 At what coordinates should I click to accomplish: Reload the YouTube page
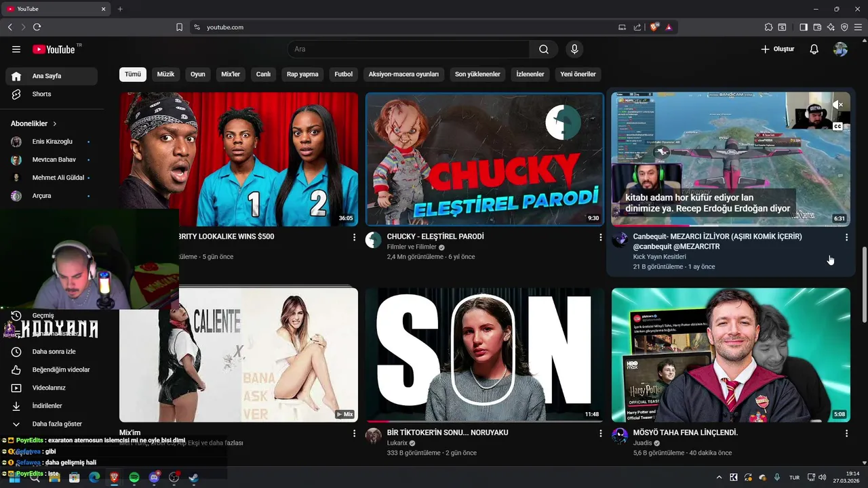pyautogui.click(x=37, y=27)
